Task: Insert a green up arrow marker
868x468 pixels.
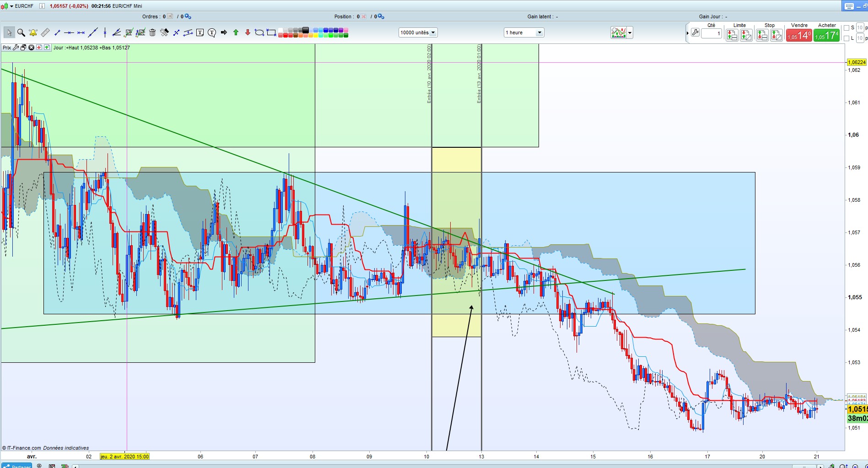Action: coord(236,32)
